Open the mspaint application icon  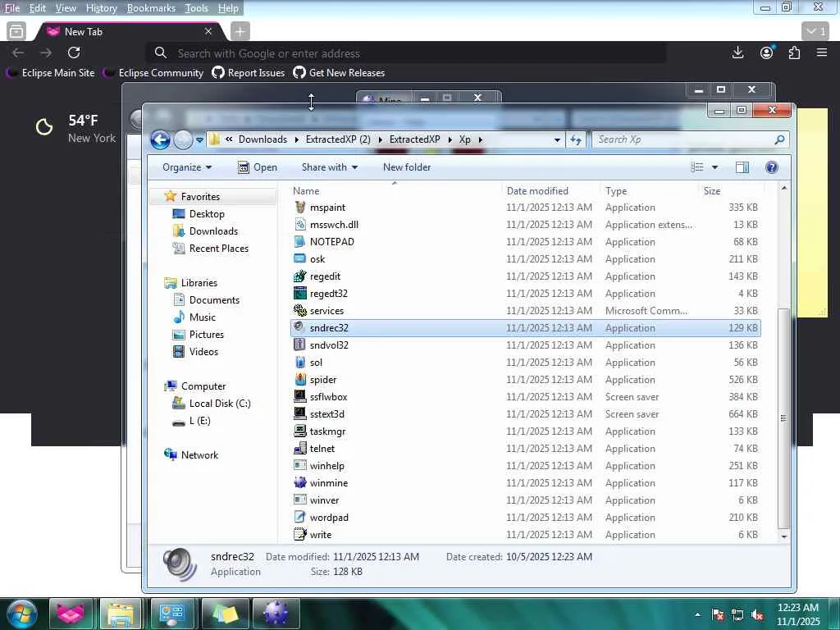click(x=300, y=208)
